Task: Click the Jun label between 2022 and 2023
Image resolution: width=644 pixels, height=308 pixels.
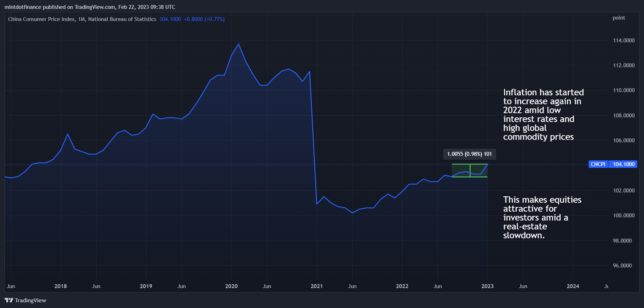Action: coord(438,286)
